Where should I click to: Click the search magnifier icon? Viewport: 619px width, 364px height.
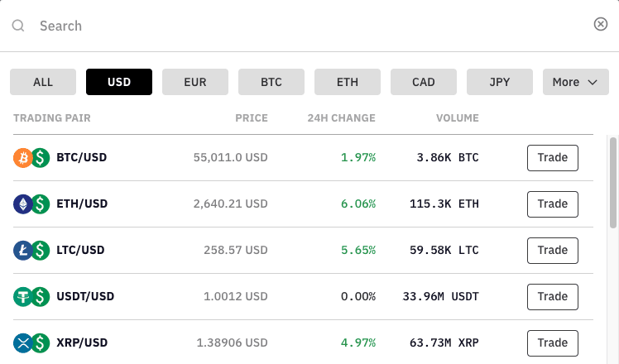click(x=18, y=26)
